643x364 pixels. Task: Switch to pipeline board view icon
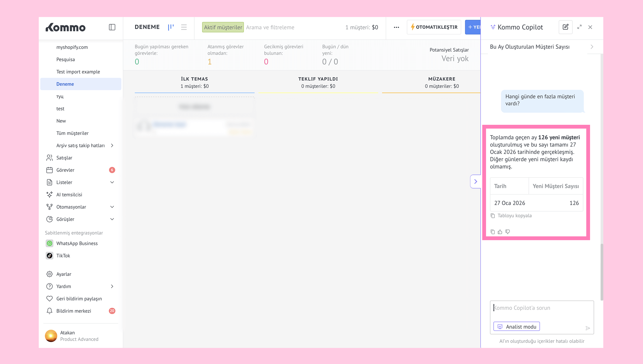[x=171, y=27]
